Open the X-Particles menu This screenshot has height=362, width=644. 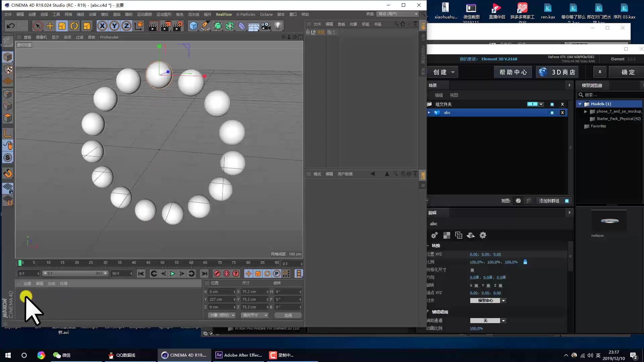246,14
